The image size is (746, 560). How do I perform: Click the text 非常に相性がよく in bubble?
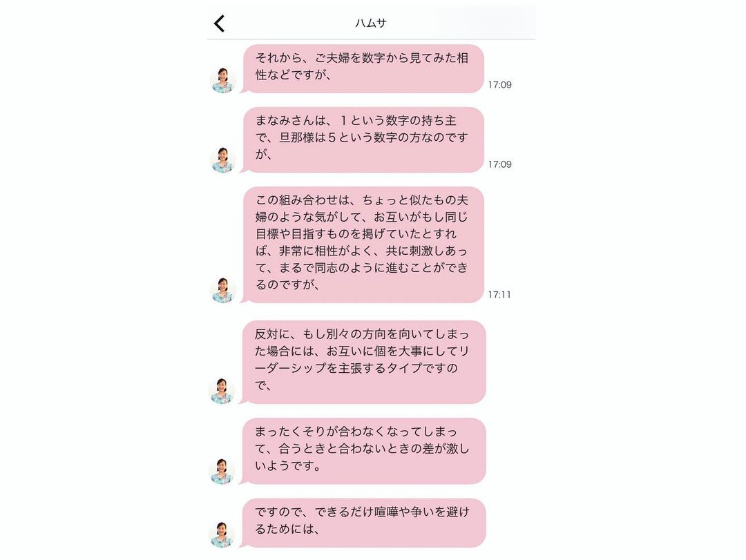tap(326, 251)
